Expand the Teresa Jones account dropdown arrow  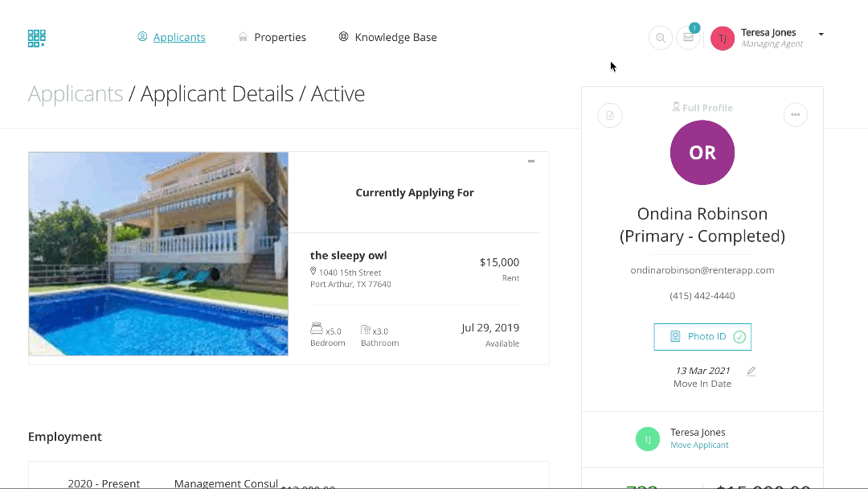click(x=821, y=35)
